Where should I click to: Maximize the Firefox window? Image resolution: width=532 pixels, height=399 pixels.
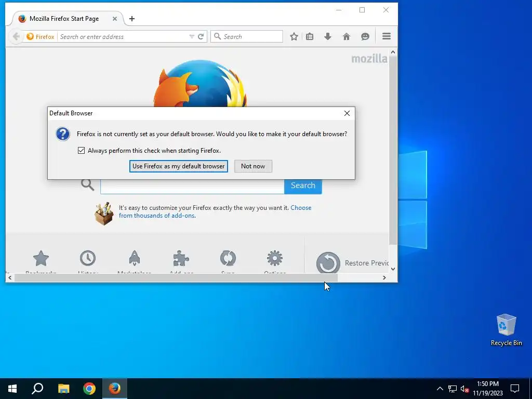click(362, 10)
